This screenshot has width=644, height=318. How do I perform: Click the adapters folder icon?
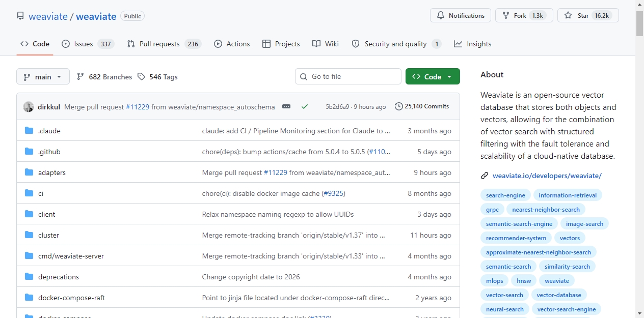pyautogui.click(x=29, y=172)
